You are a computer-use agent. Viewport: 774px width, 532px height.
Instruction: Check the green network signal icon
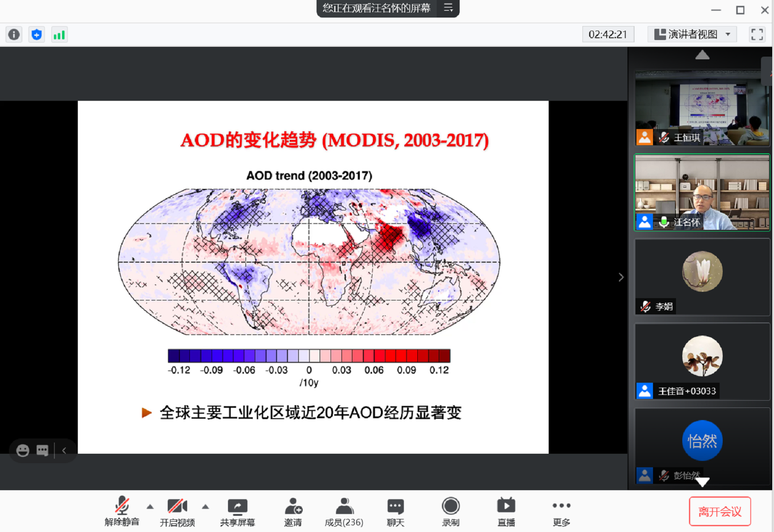(59, 35)
